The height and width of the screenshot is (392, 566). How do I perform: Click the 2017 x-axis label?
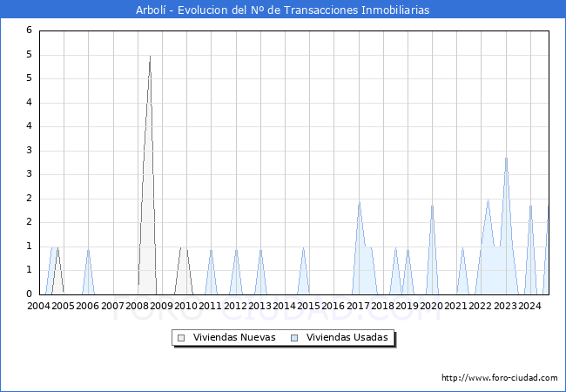pyautogui.click(x=358, y=306)
